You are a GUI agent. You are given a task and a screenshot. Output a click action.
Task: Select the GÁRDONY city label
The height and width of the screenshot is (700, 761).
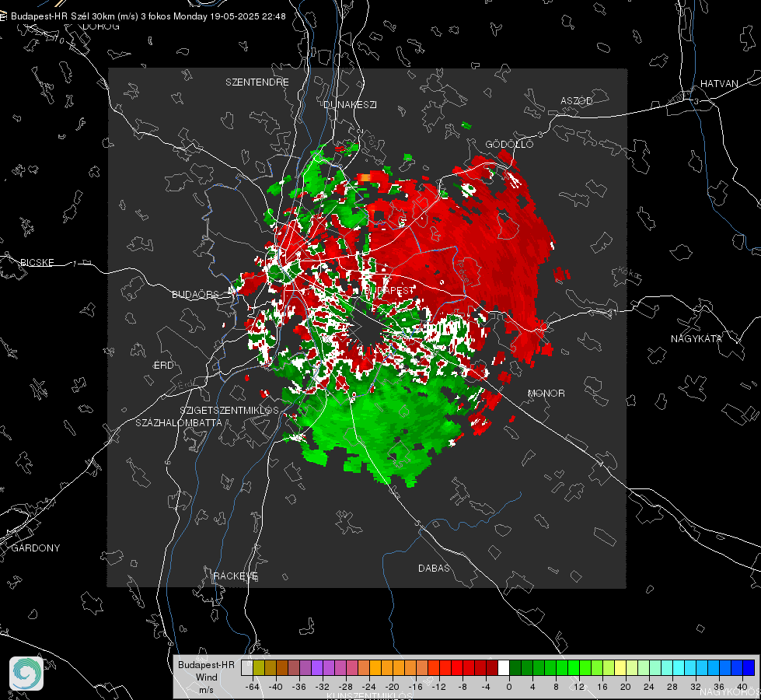36,548
